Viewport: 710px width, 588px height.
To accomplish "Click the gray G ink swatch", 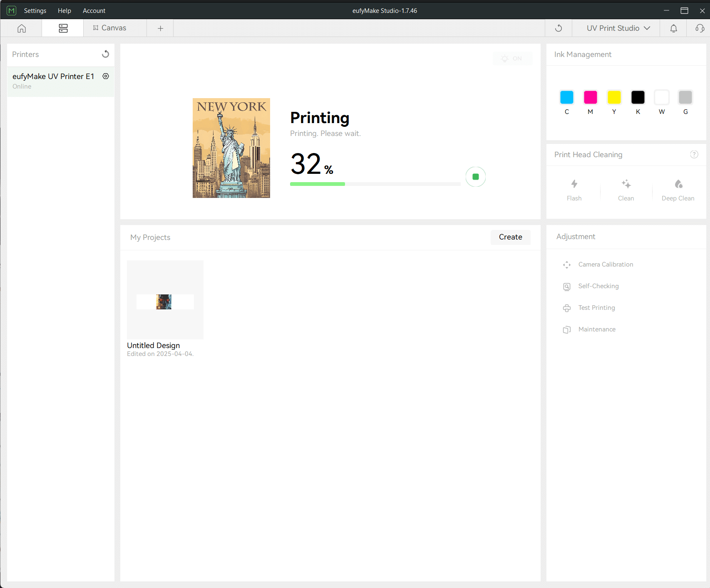I will [x=685, y=97].
